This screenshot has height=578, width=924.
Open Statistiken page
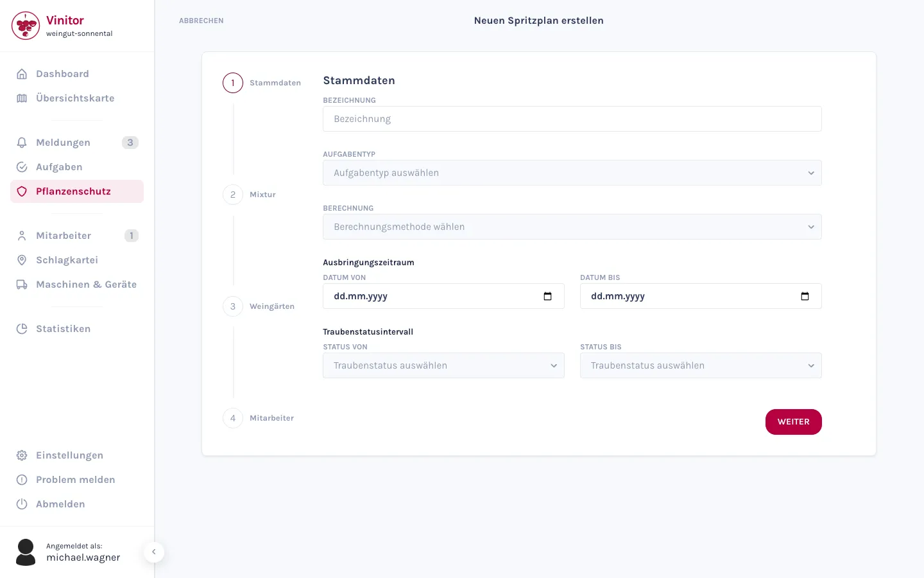pyautogui.click(x=77, y=329)
